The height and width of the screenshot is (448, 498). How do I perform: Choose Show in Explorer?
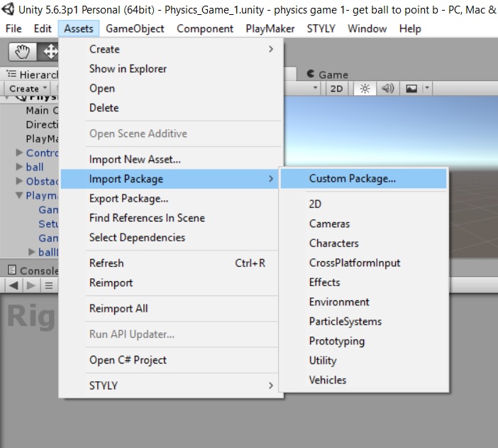coord(171,69)
